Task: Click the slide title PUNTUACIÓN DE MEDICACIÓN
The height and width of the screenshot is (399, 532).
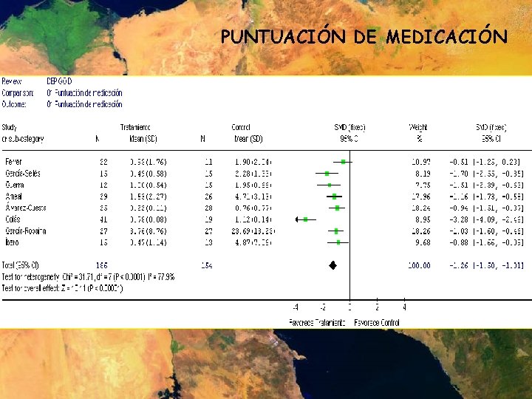Action: point(364,36)
